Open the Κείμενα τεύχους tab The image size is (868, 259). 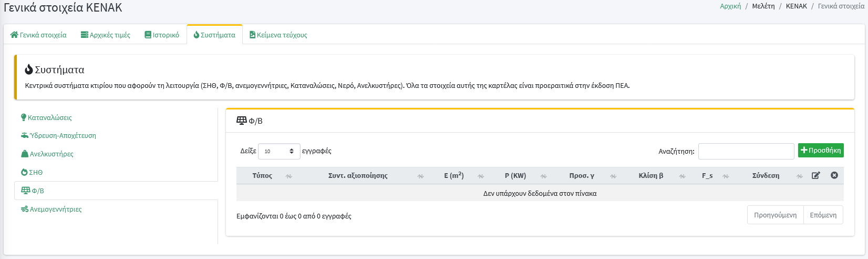(x=278, y=35)
